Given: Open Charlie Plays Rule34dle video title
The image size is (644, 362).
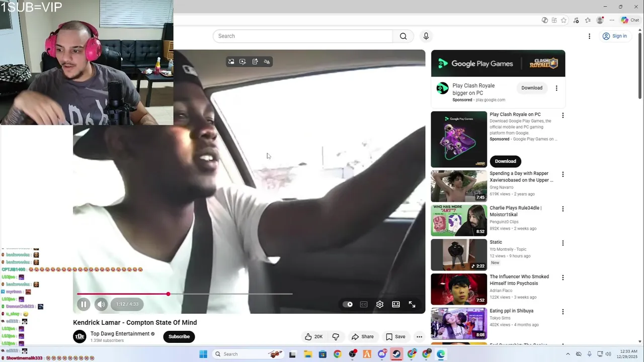Looking at the screenshot, I should tap(516, 211).
